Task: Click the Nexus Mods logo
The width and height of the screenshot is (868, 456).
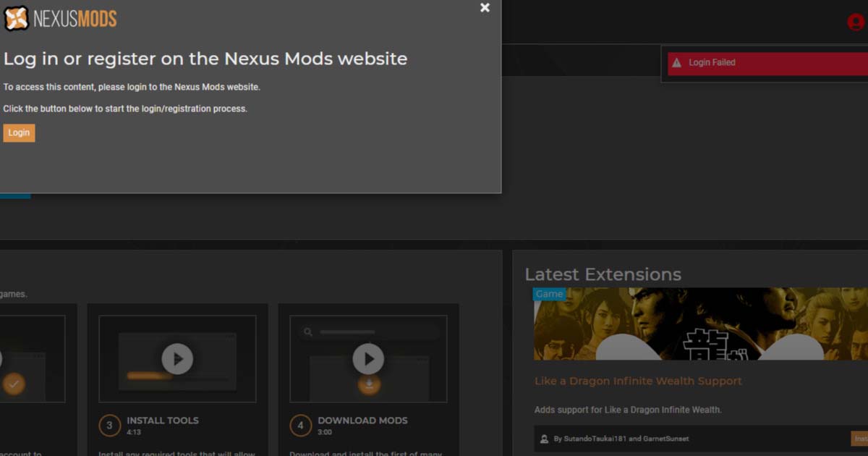Action: click(61, 19)
